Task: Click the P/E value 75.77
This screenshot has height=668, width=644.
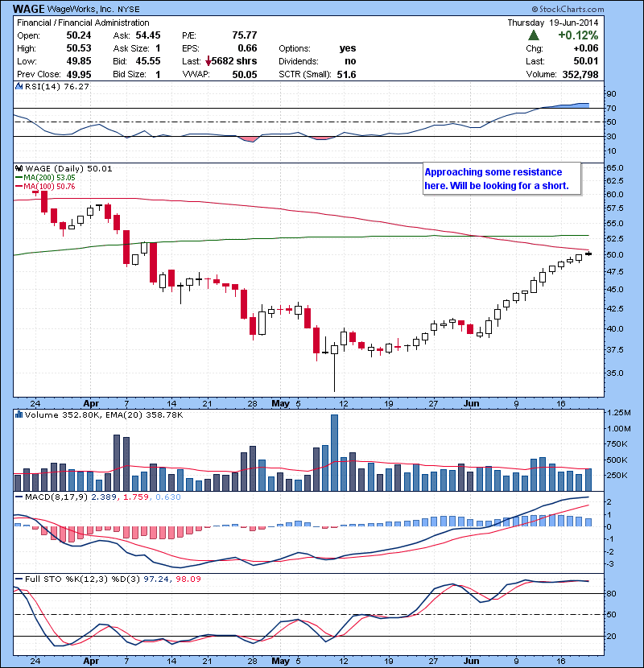Action: pyautogui.click(x=245, y=35)
